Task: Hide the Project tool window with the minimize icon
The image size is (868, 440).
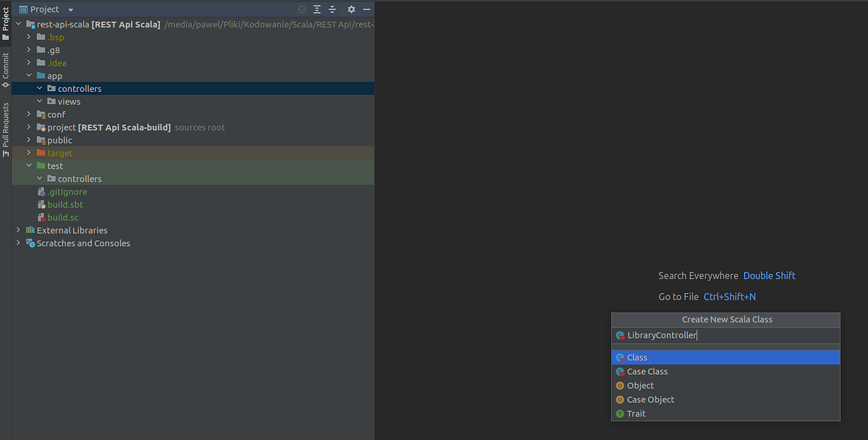Action: (366, 9)
